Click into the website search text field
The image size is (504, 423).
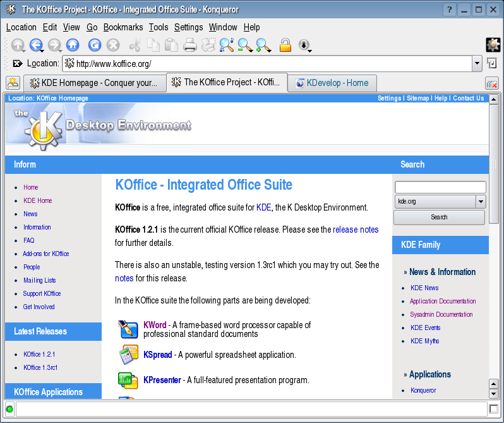440,187
